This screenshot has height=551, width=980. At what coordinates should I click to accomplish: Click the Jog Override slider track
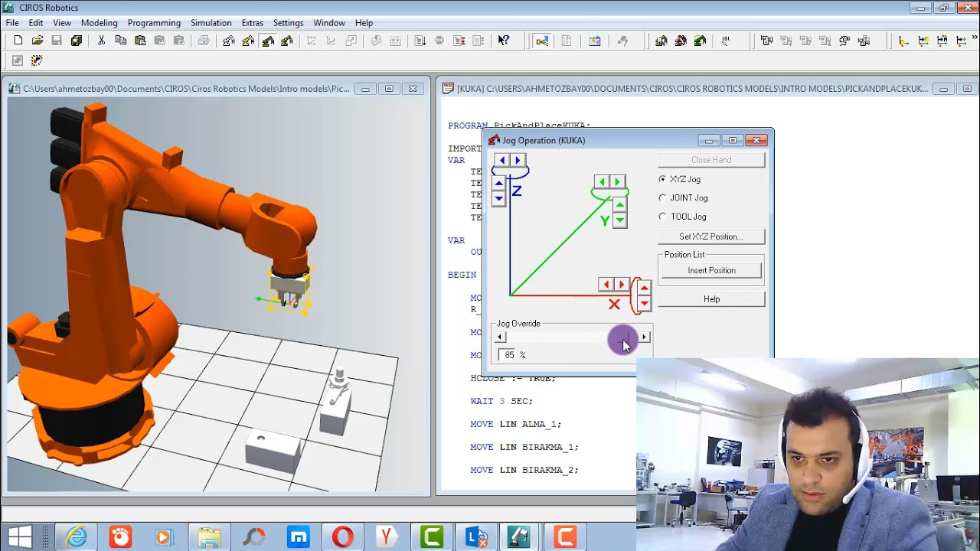tap(572, 337)
